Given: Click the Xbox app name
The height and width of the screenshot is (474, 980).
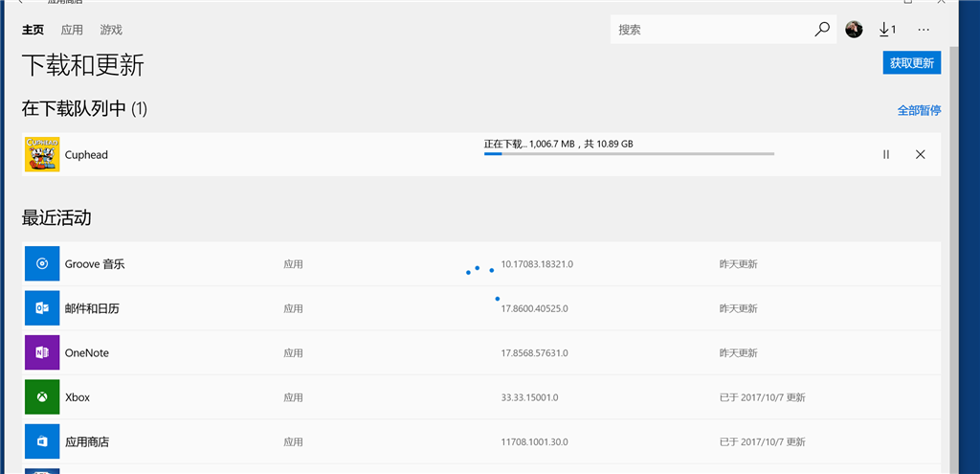Looking at the screenshot, I should point(78,397).
